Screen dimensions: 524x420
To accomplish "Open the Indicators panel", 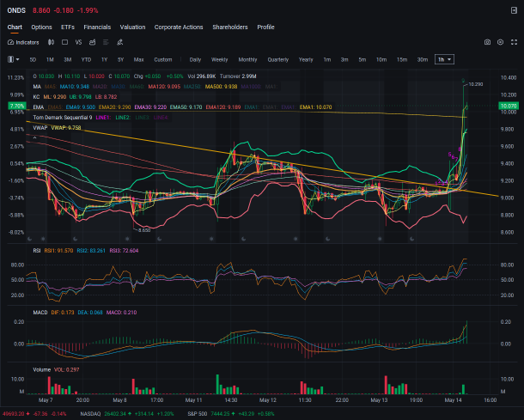I will click(23, 42).
